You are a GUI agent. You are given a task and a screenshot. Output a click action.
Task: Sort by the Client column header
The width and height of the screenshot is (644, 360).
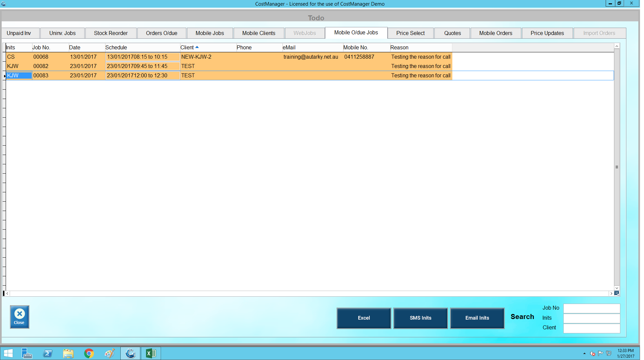click(188, 47)
